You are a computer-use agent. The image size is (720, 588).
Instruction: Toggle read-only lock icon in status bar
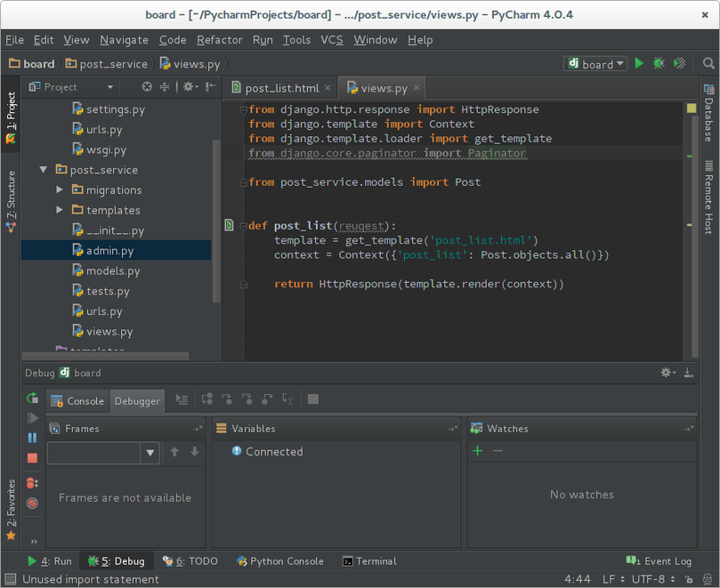click(689, 579)
